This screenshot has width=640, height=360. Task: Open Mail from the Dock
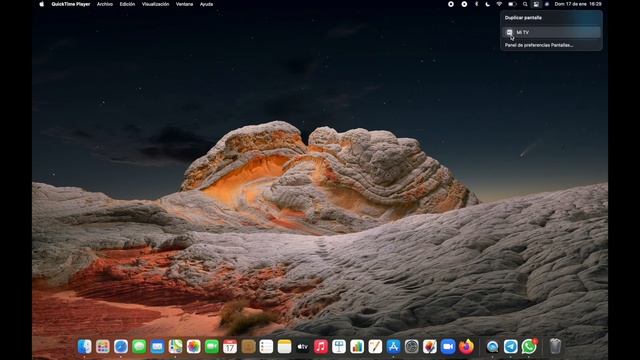pyautogui.click(x=157, y=347)
